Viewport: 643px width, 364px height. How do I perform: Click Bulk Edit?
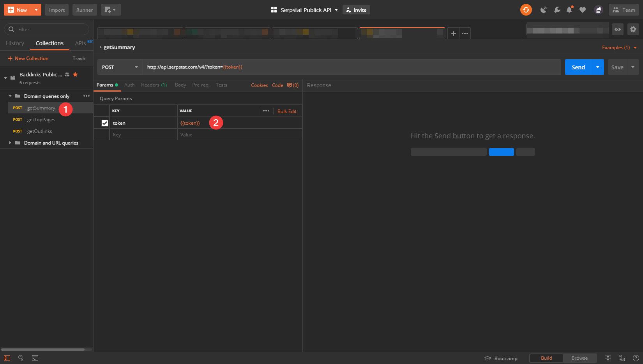[287, 111]
